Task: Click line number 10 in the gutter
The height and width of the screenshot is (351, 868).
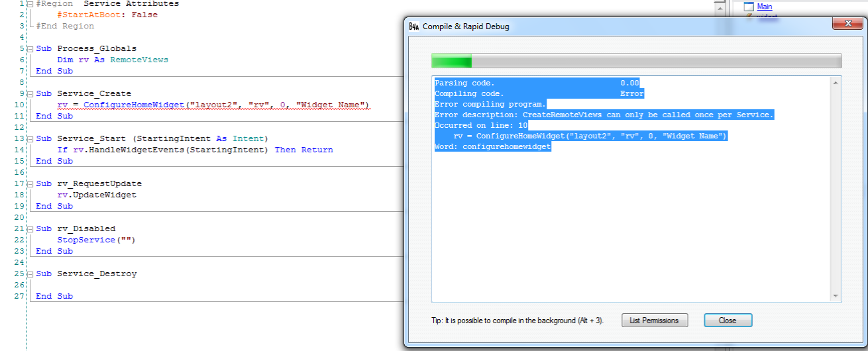Action: coord(20,105)
